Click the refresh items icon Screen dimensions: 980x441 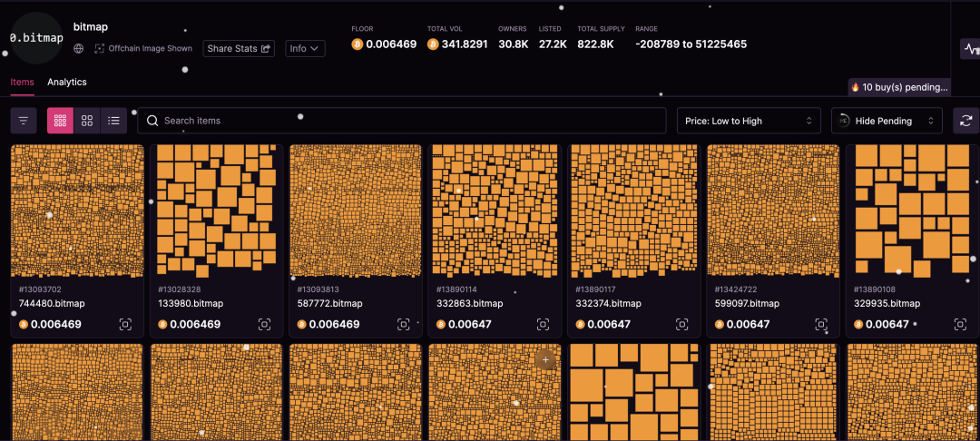965,121
